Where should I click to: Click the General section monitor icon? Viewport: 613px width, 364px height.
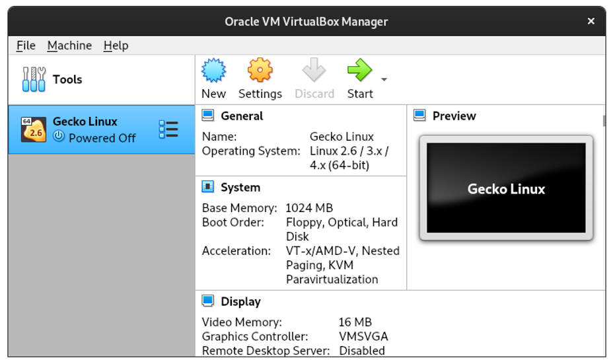(208, 116)
